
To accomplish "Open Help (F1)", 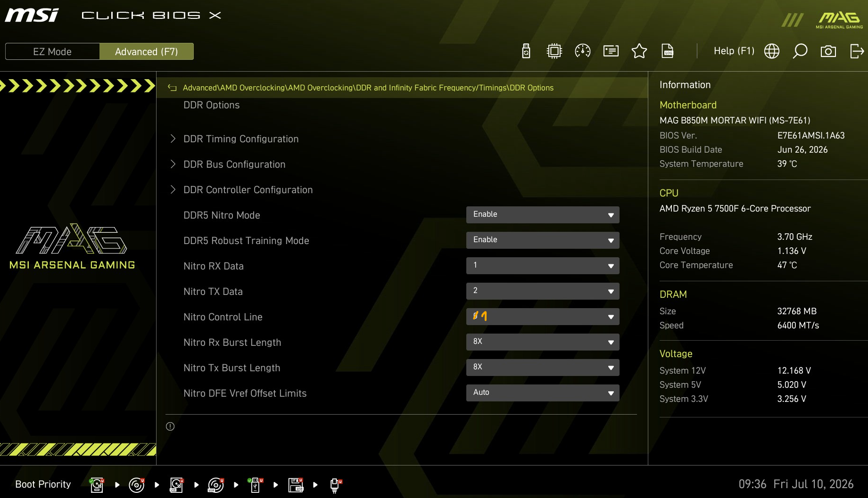I will pyautogui.click(x=734, y=51).
